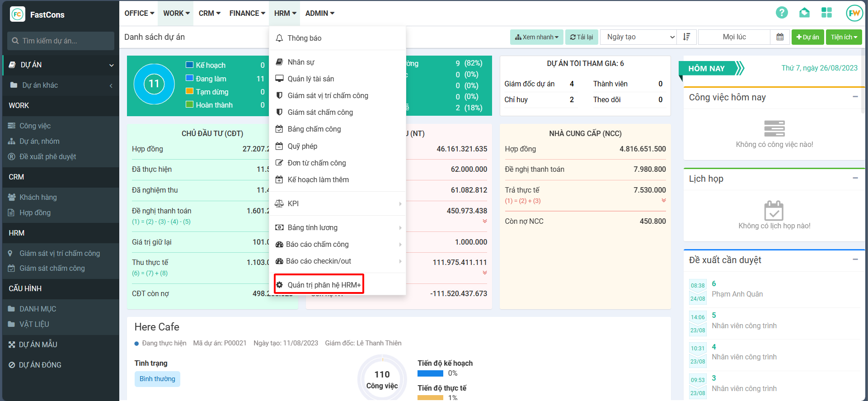Open the Ngày tạo sort dropdown

pos(638,37)
